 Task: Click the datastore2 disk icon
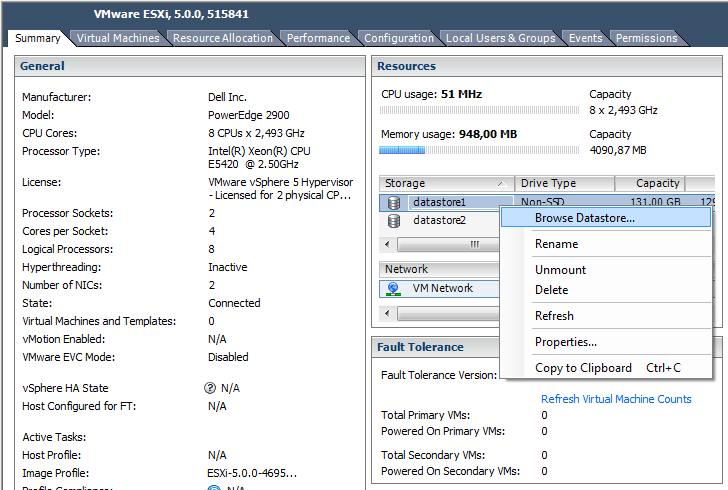(x=394, y=221)
